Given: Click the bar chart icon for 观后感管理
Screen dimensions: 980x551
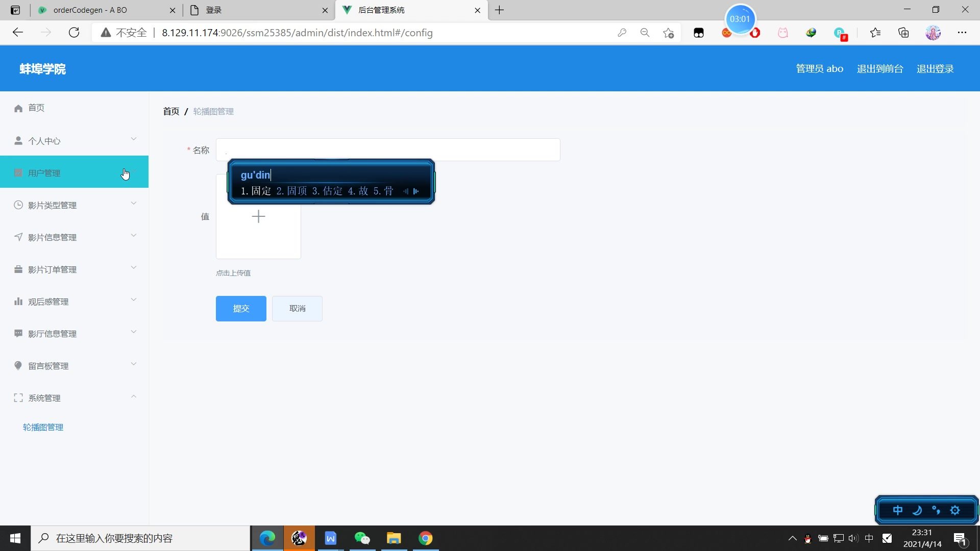Looking at the screenshot, I should tap(18, 302).
